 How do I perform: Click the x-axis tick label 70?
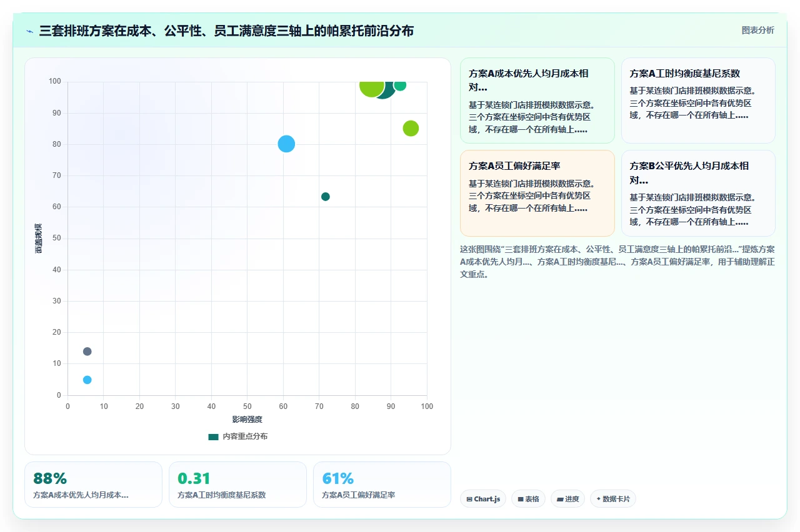coord(319,406)
